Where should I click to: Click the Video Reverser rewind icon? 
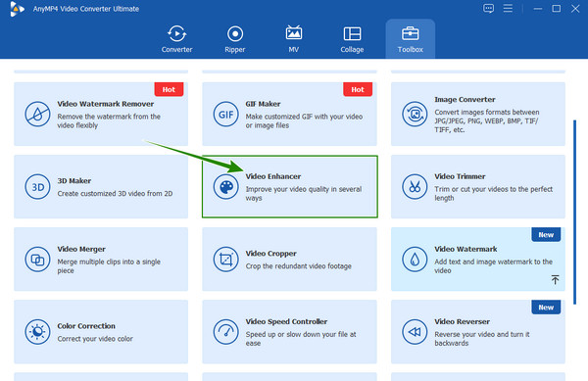(x=415, y=332)
